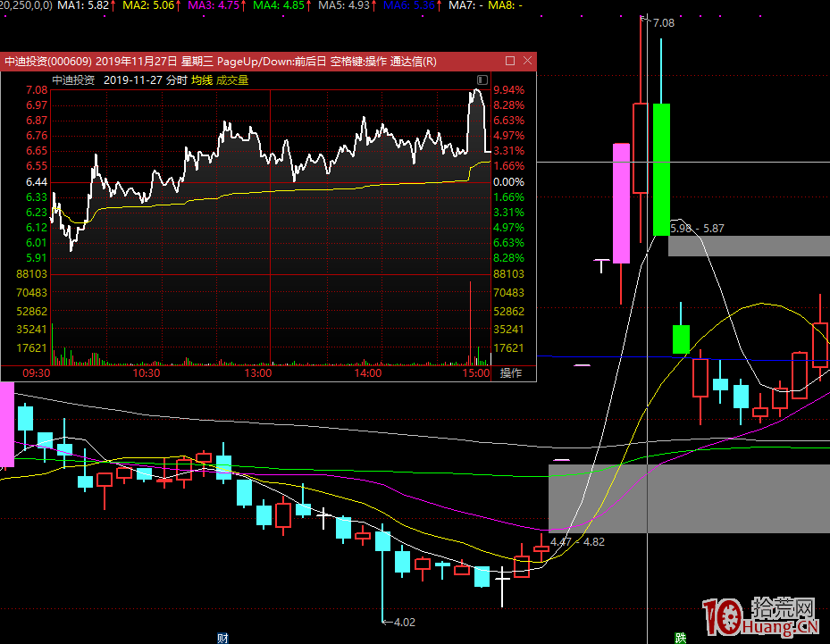Click the 均线 legend label
The image size is (830, 644).
201,79
